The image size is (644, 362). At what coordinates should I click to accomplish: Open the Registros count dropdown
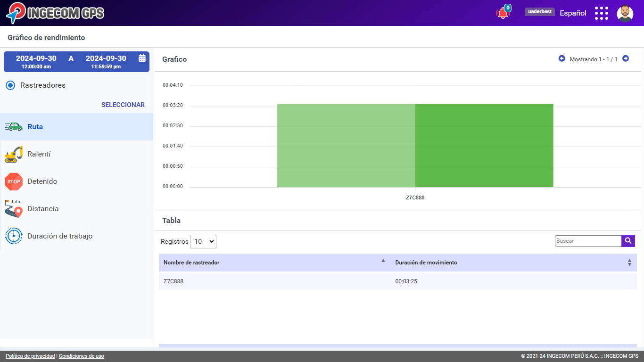point(203,241)
